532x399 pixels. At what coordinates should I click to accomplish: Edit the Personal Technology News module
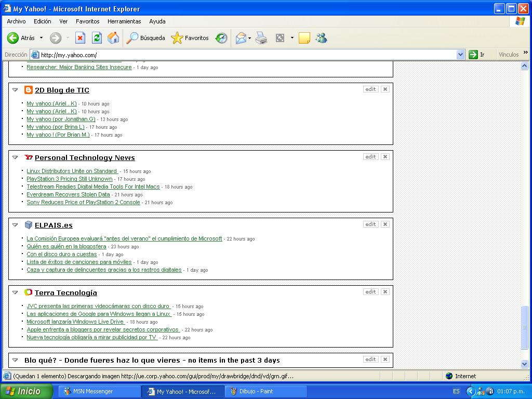pos(370,157)
